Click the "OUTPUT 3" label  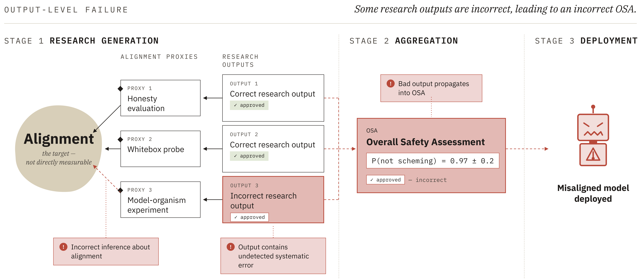point(244,186)
